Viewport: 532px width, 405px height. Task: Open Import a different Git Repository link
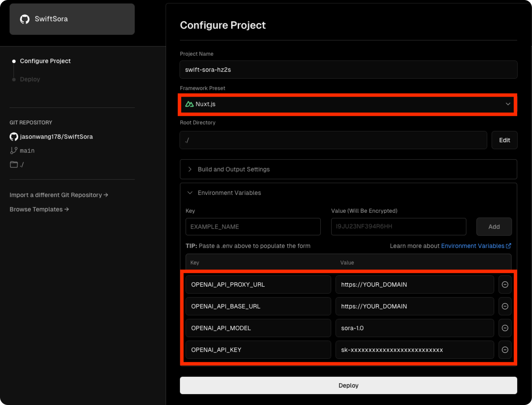[x=59, y=195]
